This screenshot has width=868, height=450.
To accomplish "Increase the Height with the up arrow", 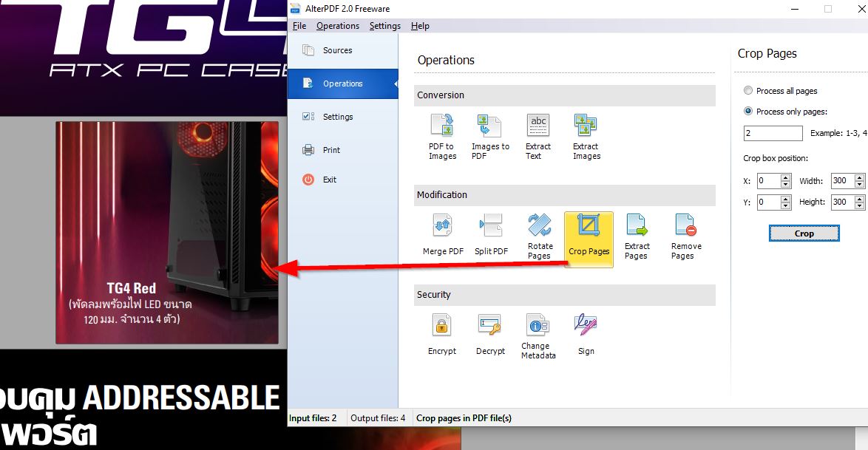I will [x=859, y=199].
